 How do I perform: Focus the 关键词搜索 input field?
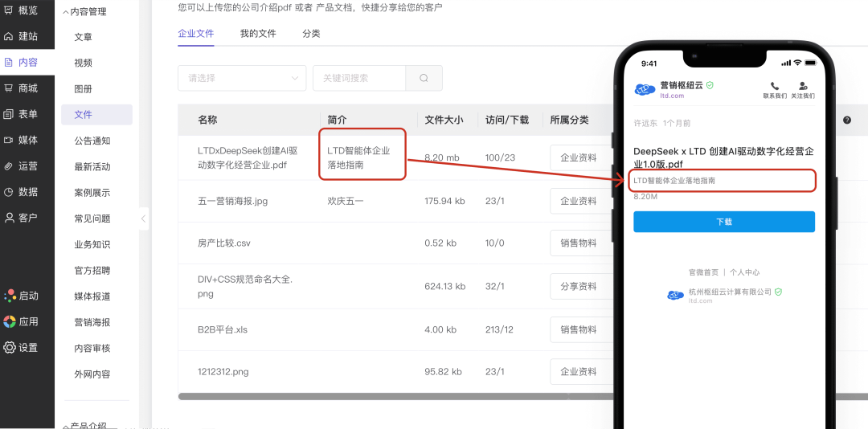pos(359,78)
